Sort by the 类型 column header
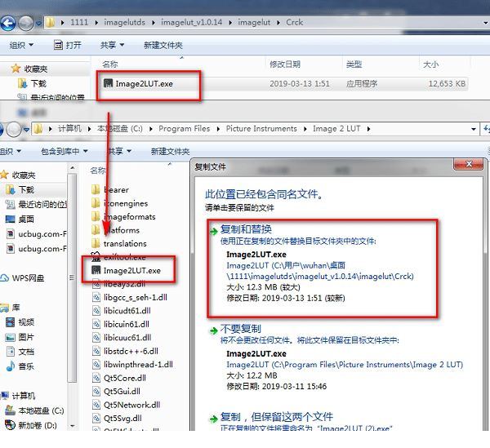 (354, 64)
